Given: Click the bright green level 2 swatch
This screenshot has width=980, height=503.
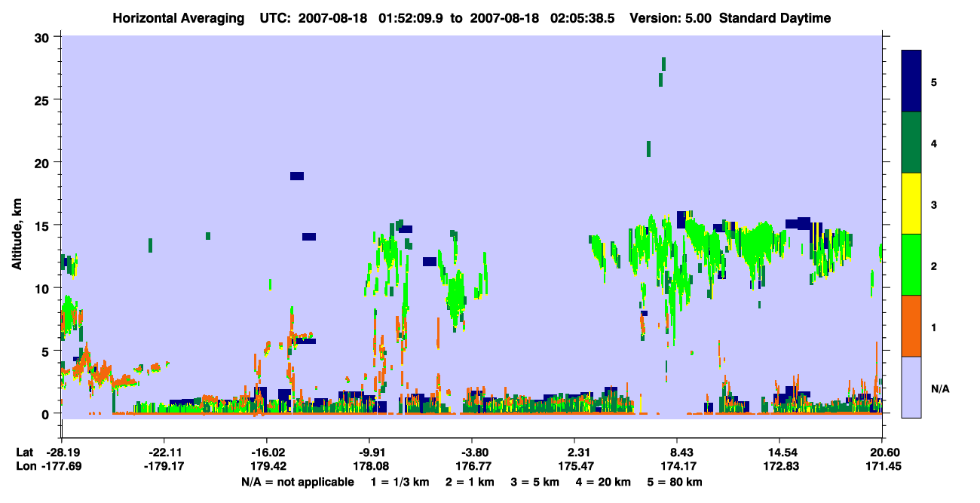Looking at the screenshot, I should coord(911,264).
